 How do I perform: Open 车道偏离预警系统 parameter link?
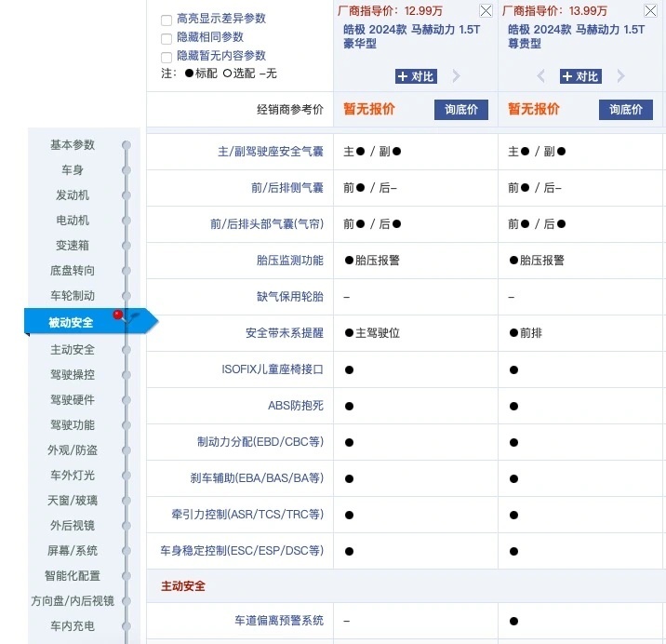coord(279,621)
